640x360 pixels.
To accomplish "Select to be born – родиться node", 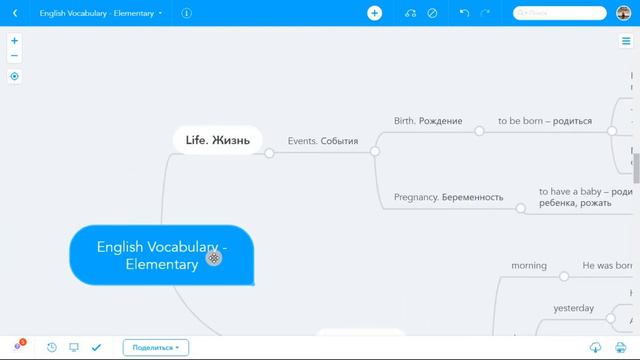I will coord(545,121).
